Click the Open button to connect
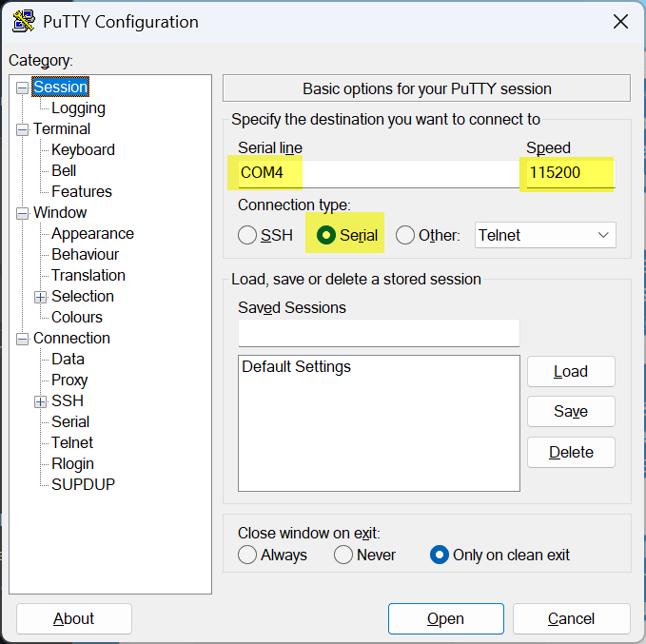 [445, 619]
